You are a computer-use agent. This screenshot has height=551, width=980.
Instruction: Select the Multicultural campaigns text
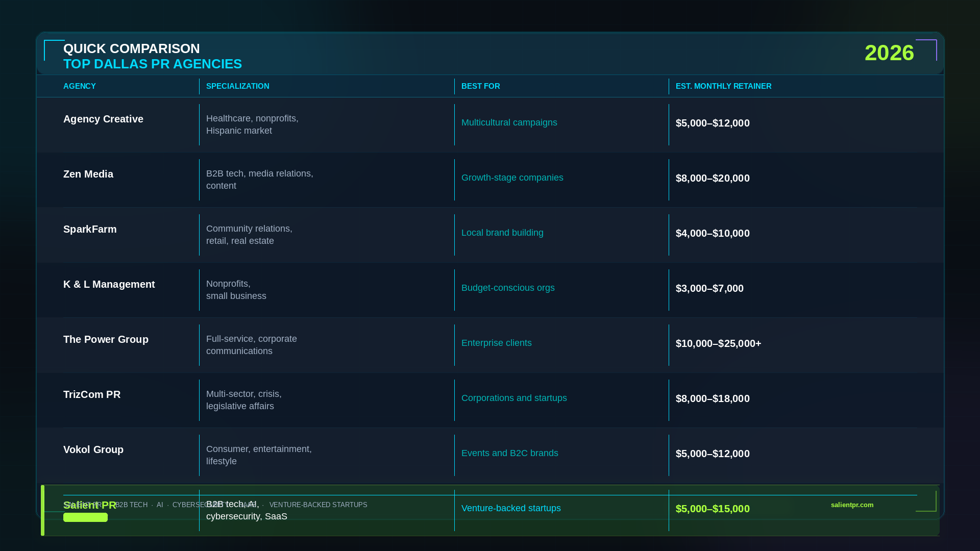pyautogui.click(x=509, y=122)
